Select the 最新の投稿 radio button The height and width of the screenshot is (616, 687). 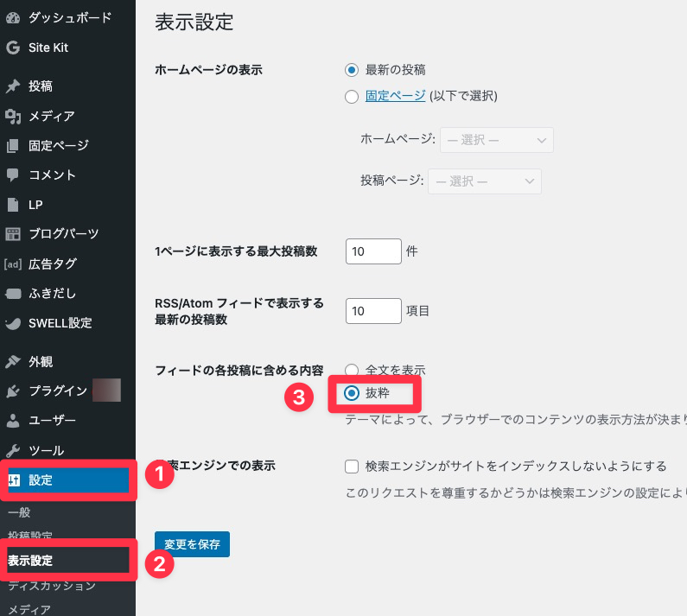coord(352,70)
